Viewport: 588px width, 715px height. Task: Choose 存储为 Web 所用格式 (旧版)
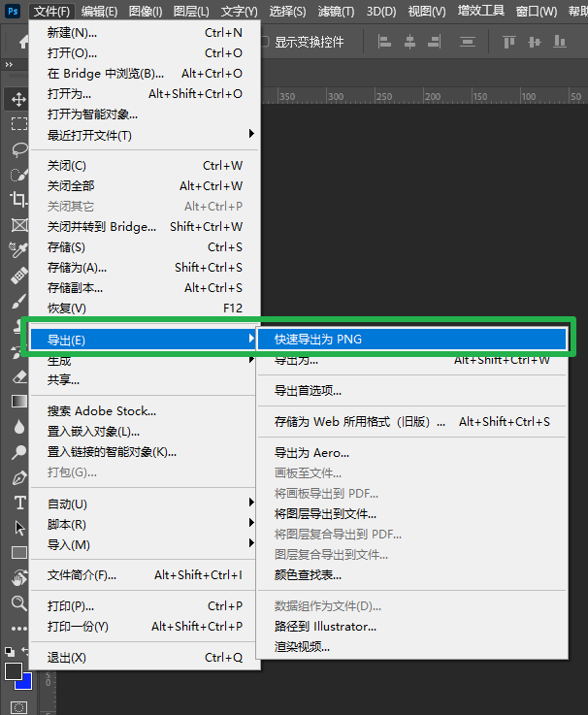tap(412, 422)
